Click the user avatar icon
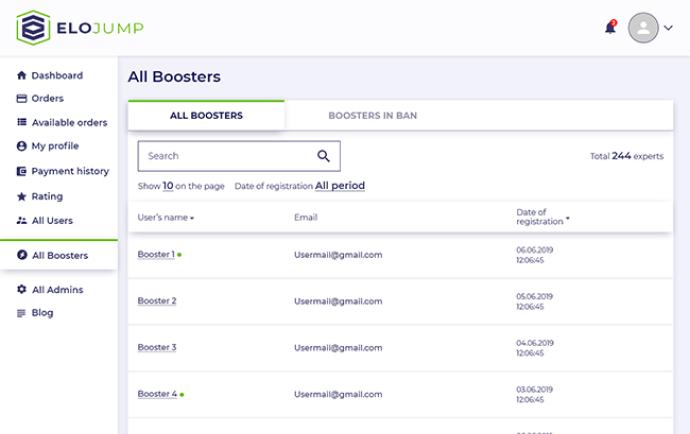Viewport: 690px width, 434px height. 643,28
